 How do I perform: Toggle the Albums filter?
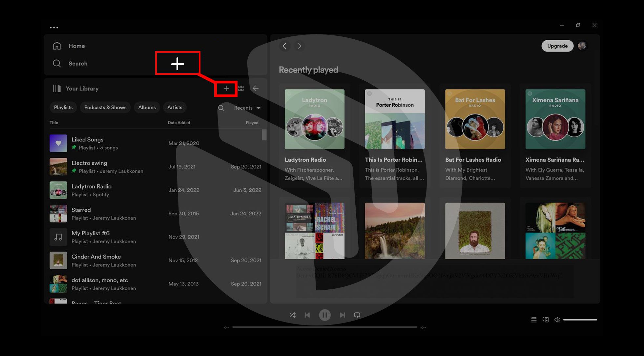pos(147,107)
